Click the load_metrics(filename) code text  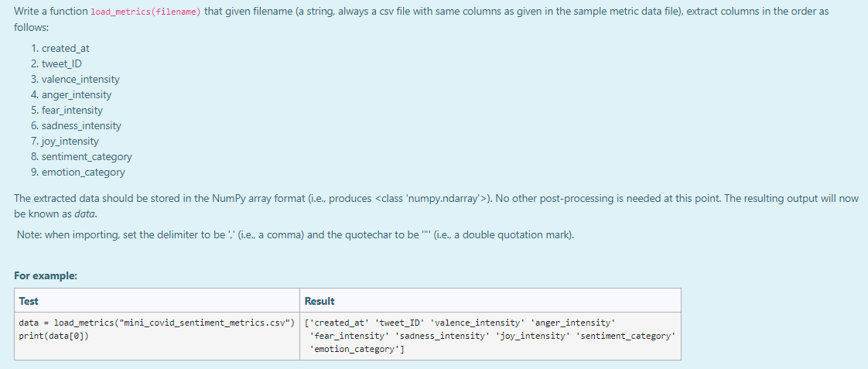[145, 12]
